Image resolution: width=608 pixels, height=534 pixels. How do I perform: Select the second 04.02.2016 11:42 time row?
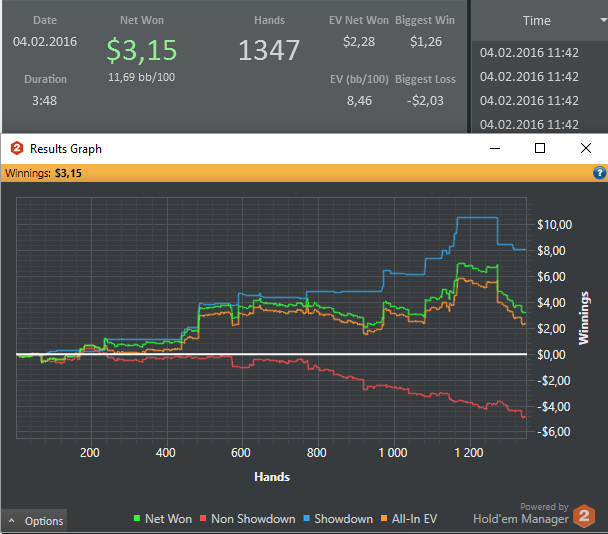(x=529, y=76)
